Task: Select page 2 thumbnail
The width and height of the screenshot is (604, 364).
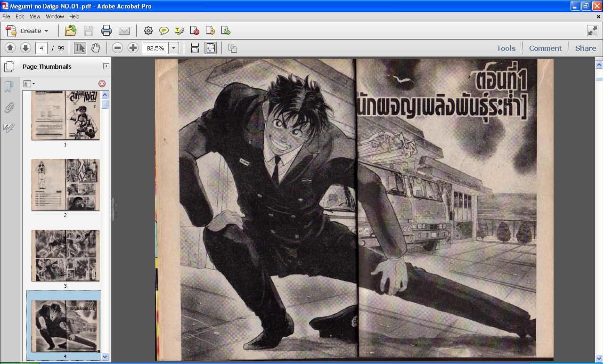Action: point(65,185)
